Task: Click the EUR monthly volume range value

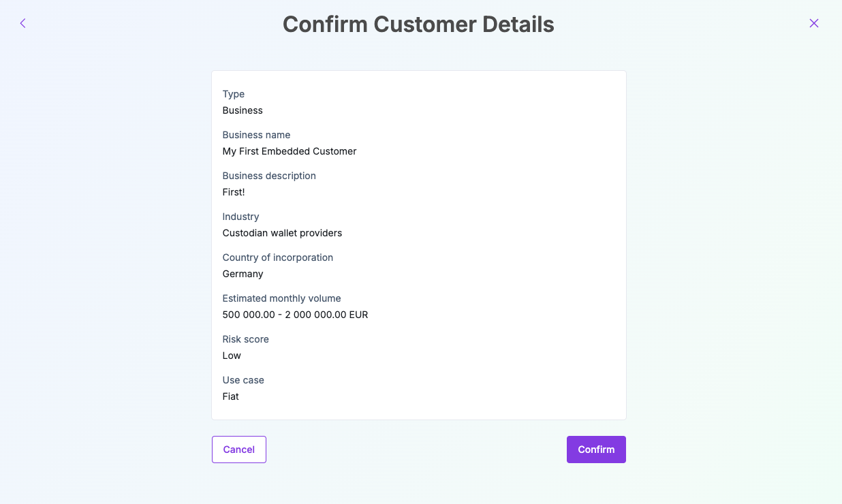Action: 295,315
